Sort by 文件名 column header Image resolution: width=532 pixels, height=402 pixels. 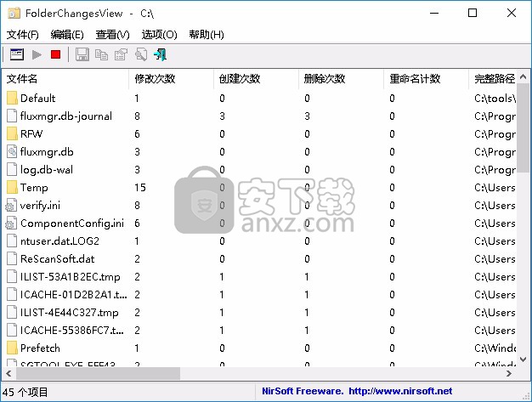point(65,79)
